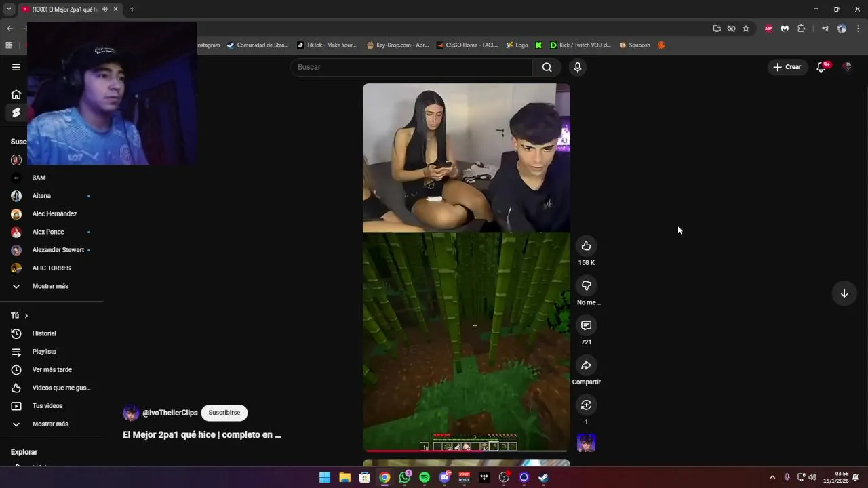Go to the next Short with down arrow
The image size is (868, 488).
[844, 293]
